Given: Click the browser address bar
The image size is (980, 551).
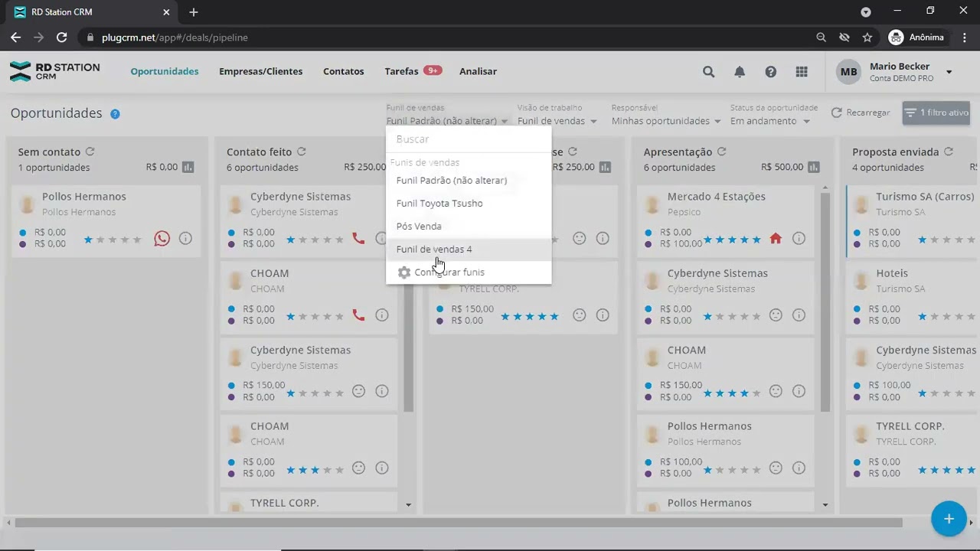Looking at the screenshot, I should click(x=444, y=37).
